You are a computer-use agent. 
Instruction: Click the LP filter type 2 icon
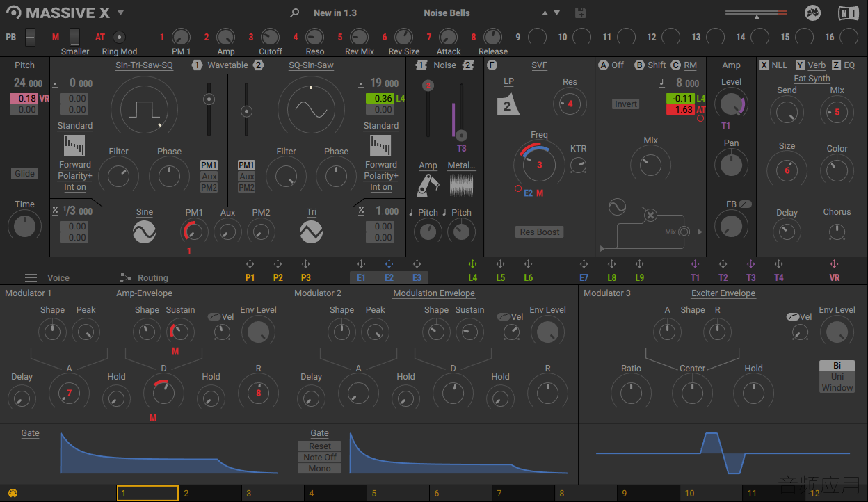(508, 106)
